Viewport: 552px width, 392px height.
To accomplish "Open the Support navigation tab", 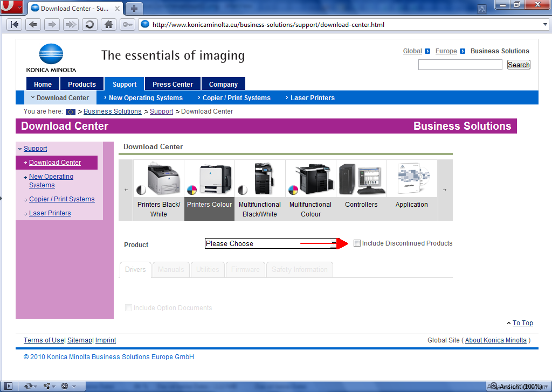I will (125, 85).
